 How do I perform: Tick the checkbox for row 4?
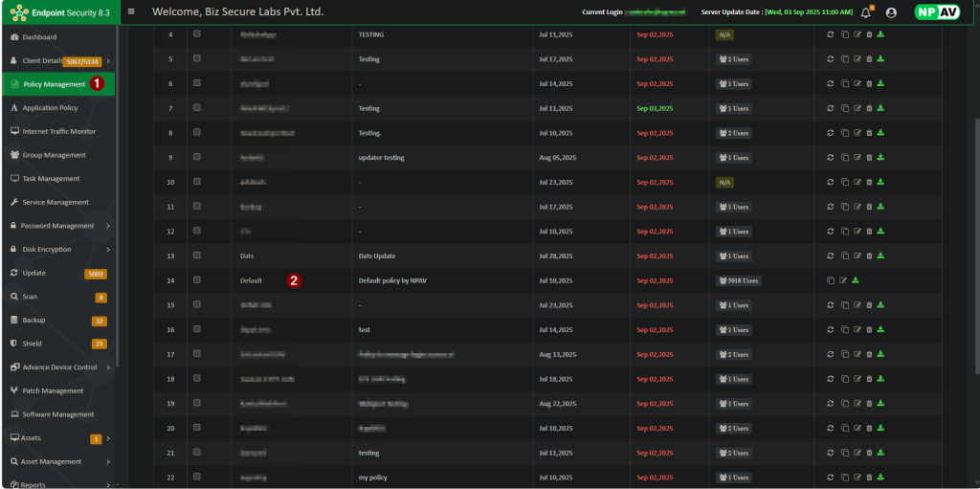click(197, 33)
